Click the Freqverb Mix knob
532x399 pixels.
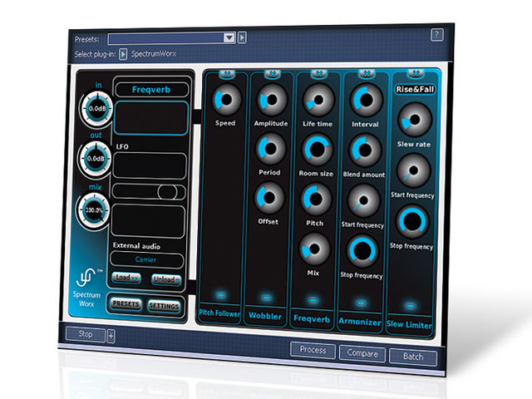(x=314, y=249)
